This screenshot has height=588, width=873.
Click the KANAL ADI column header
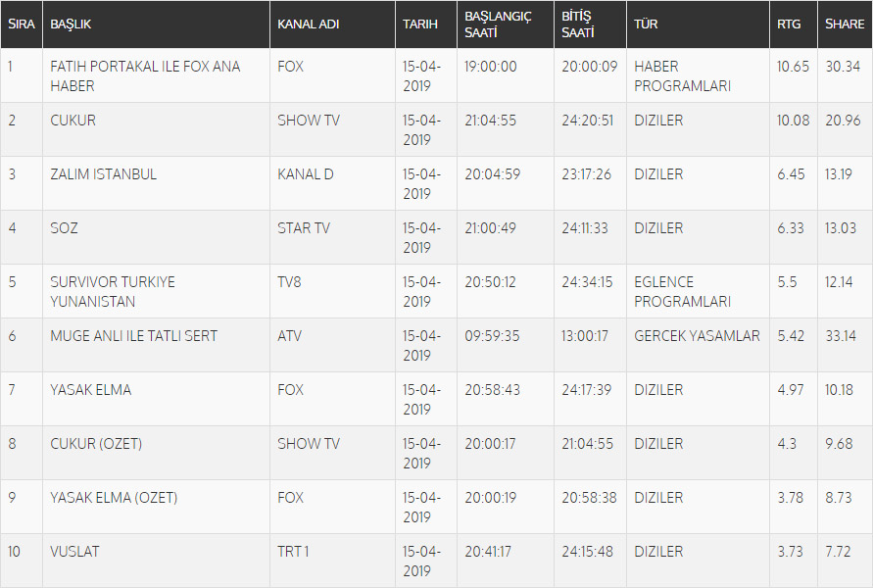pos(309,24)
